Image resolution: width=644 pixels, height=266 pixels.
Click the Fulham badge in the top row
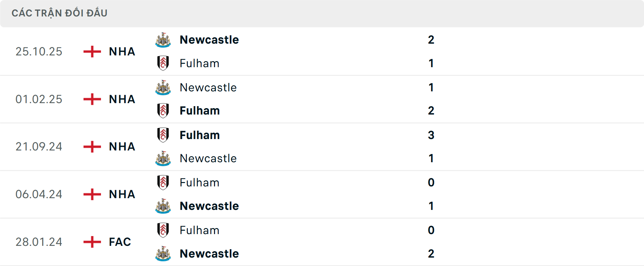(163, 63)
